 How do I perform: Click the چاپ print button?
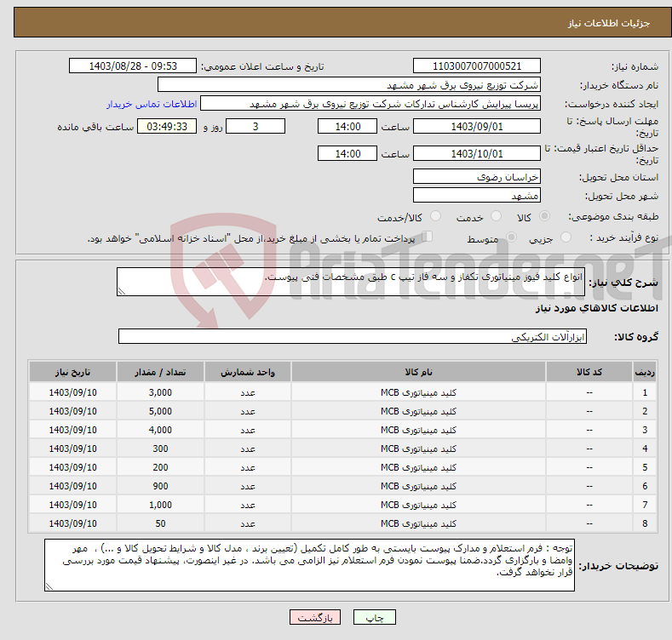click(x=375, y=617)
